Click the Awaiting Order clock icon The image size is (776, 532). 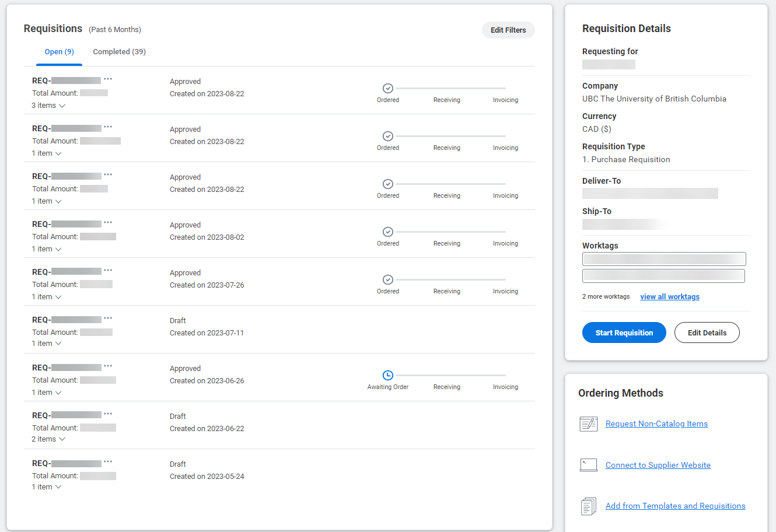coord(387,375)
